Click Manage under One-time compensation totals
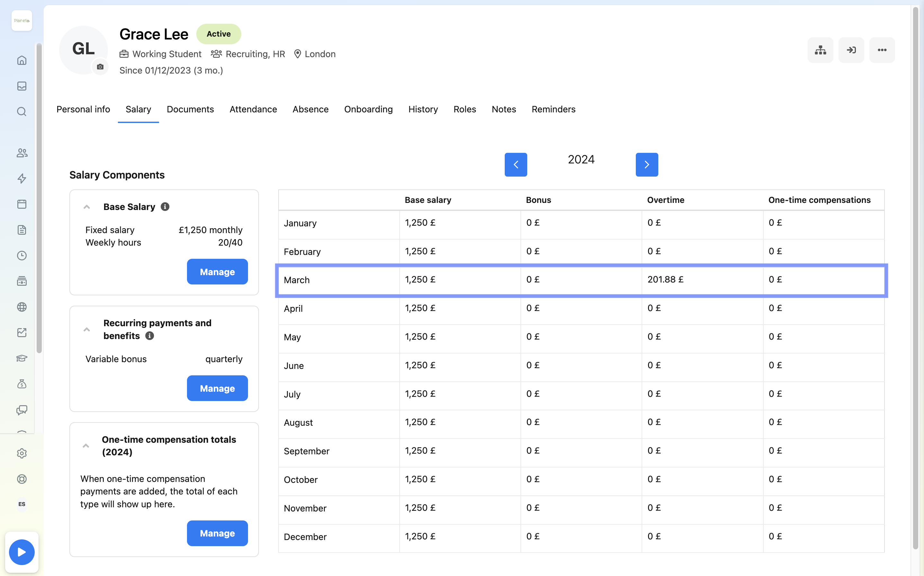The height and width of the screenshot is (576, 924). click(217, 533)
